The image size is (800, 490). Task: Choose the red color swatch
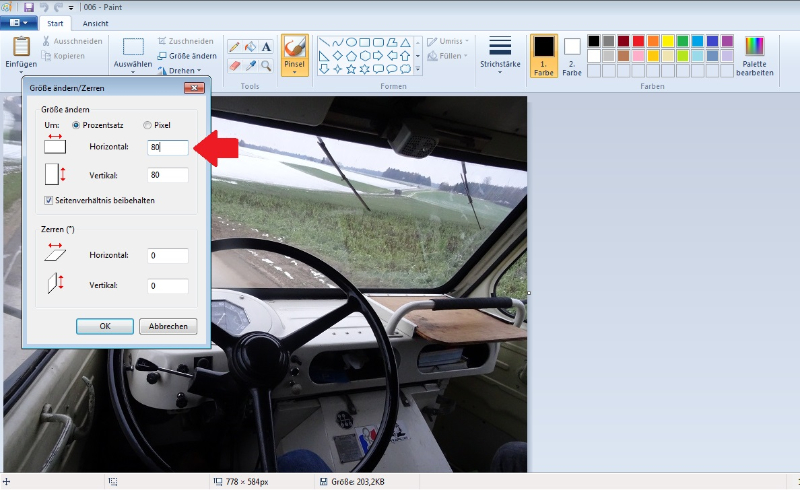[x=638, y=41]
